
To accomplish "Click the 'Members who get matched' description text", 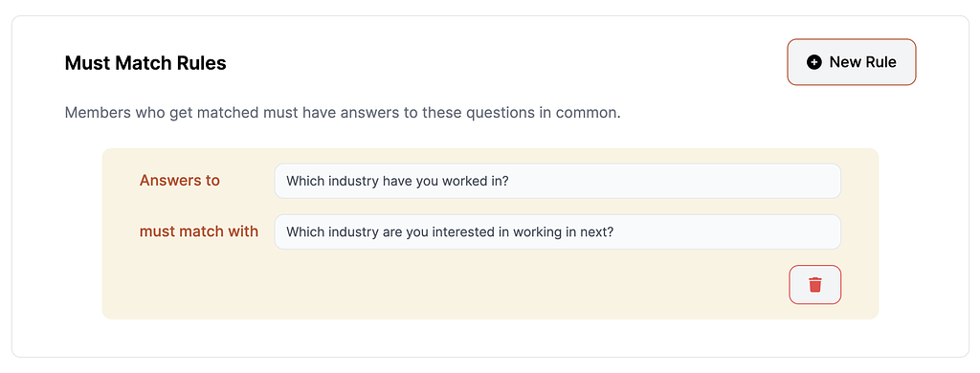I will pos(343,114).
